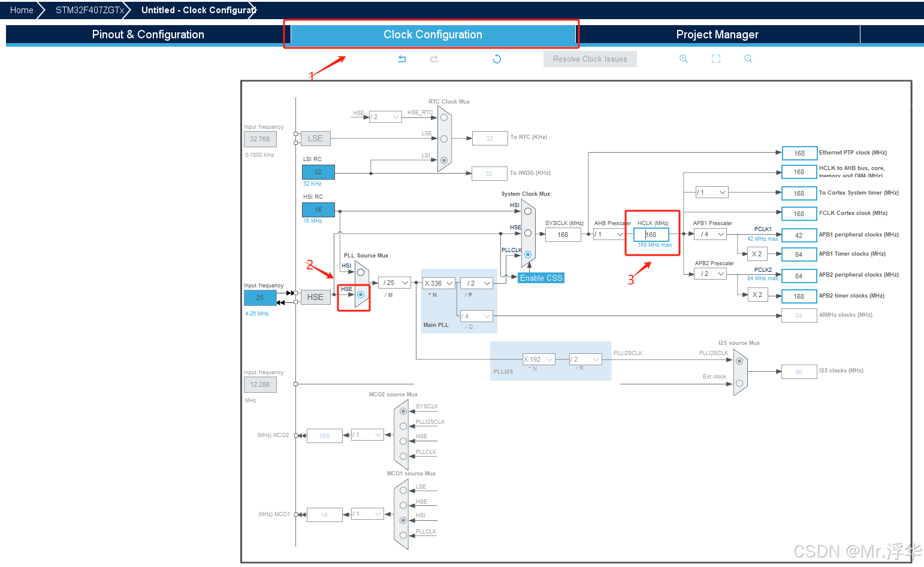
Task: Select LSE in the RTC Clock Mux
Action: 444,139
